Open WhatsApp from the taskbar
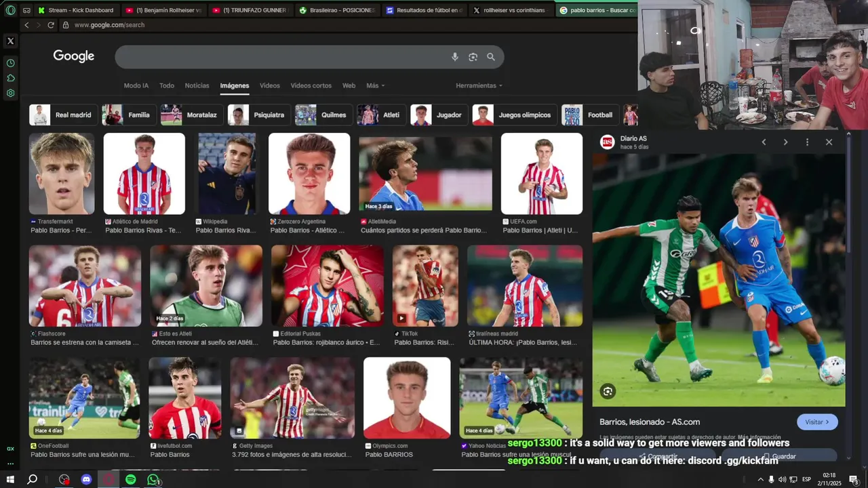Viewport: 868px width, 488px height. [153, 480]
